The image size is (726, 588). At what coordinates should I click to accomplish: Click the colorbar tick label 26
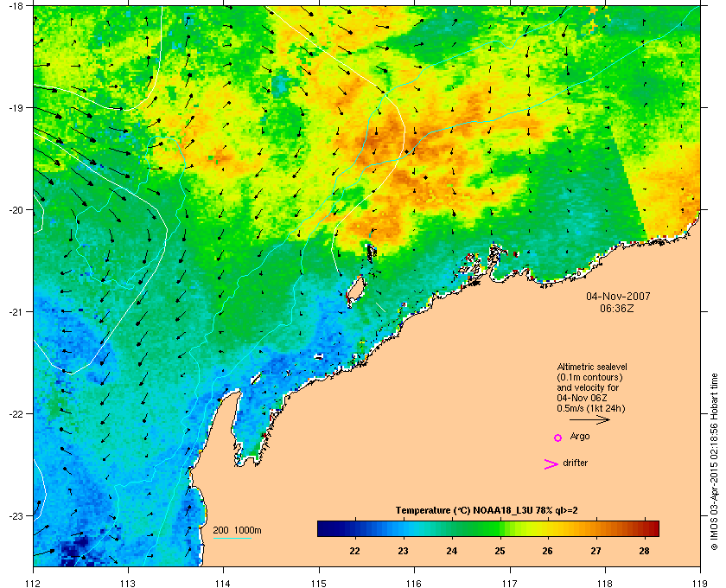pos(547,551)
